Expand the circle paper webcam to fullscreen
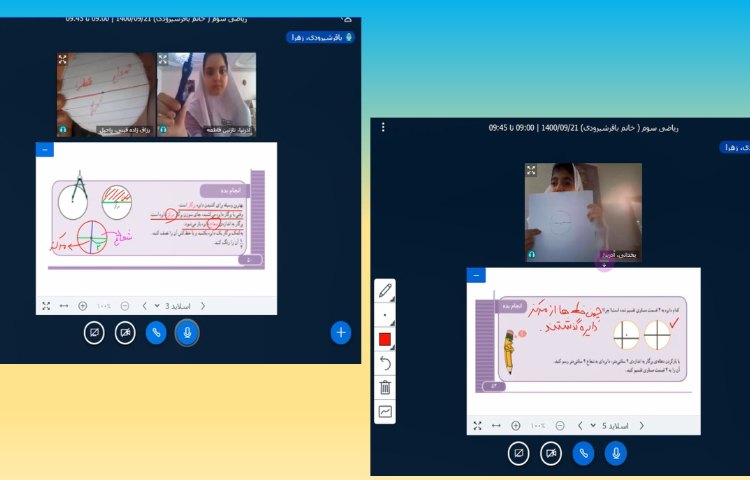Viewport: 750px width, 480px height. pos(63,59)
